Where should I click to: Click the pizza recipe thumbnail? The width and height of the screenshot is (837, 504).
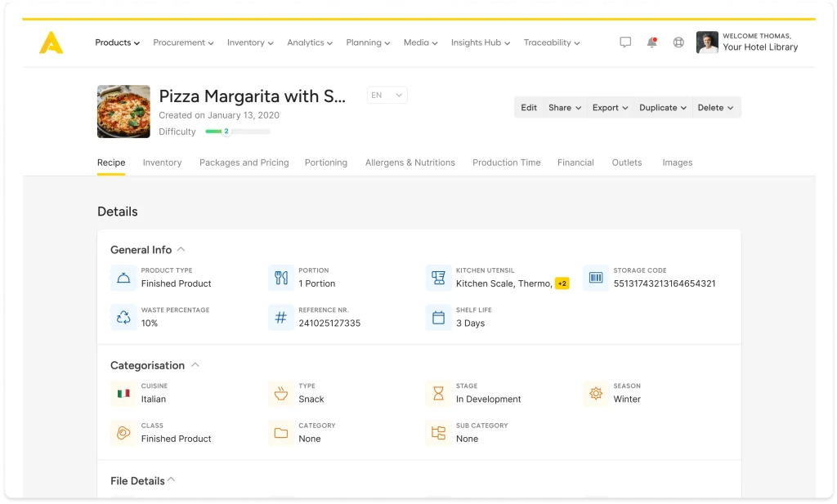[123, 111]
